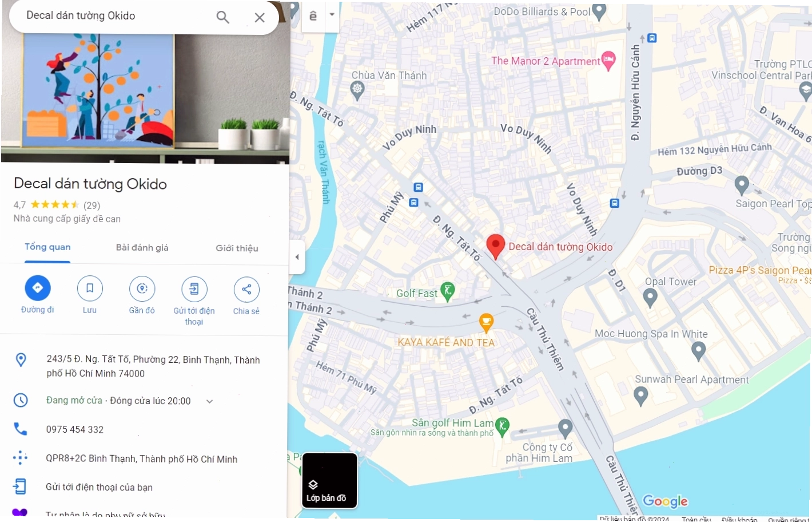Expand the opening hours chevron
The image size is (812, 522).
pyautogui.click(x=209, y=401)
